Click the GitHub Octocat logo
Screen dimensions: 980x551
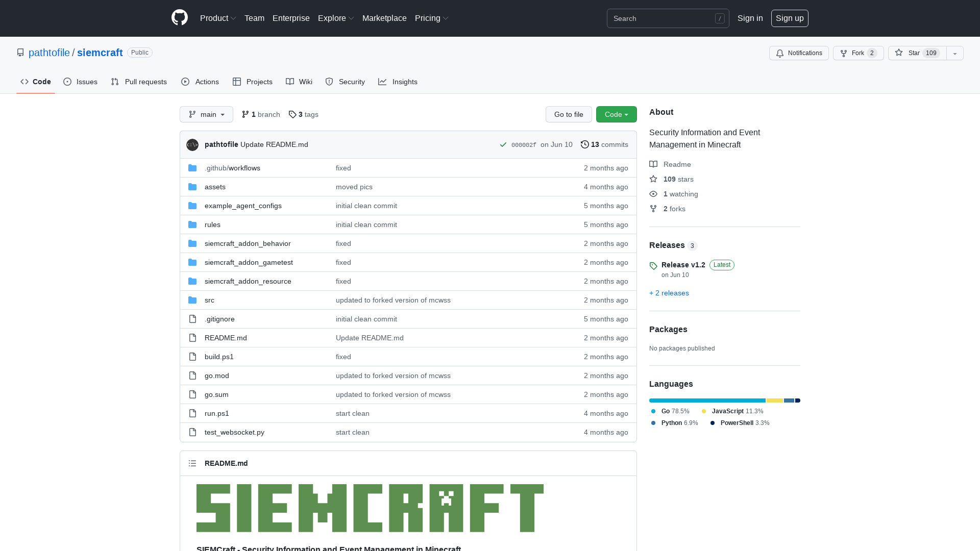pyautogui.click(x=179, y=18)
